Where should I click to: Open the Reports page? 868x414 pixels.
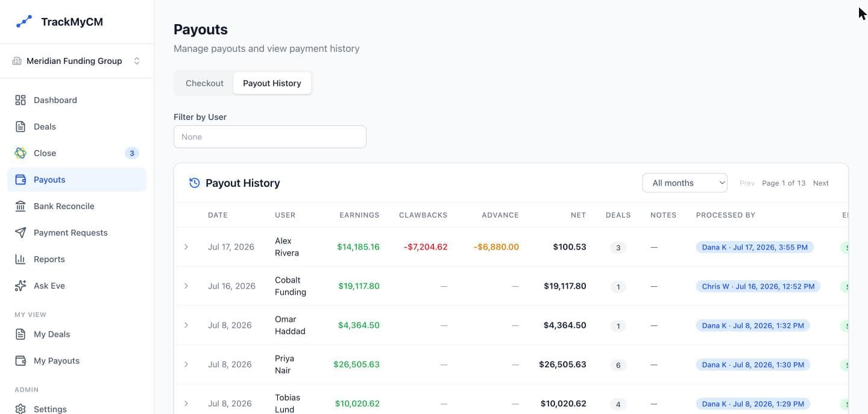tap(77, 259)
